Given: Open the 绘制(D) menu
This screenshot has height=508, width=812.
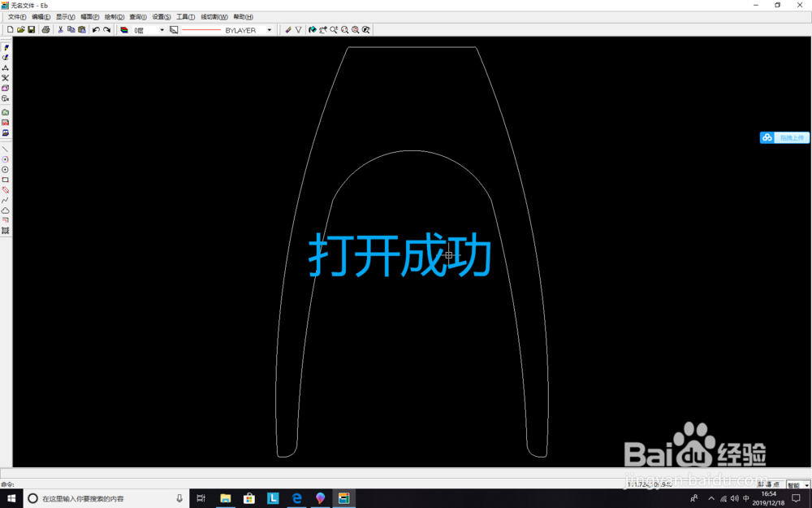Looking at the screenshot, I should [114, 17].
